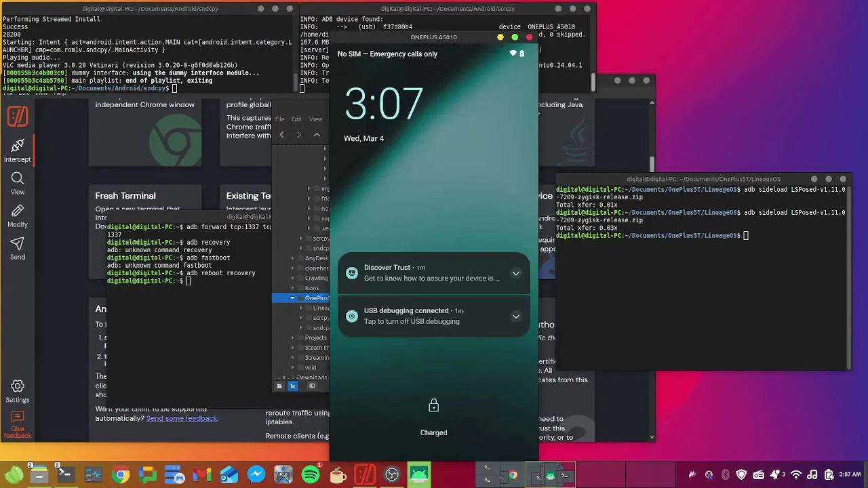Screen dimensions: 868x488
Task: Open the Android scrcpy icon in taskbar
Action: [x=419, y=474]
